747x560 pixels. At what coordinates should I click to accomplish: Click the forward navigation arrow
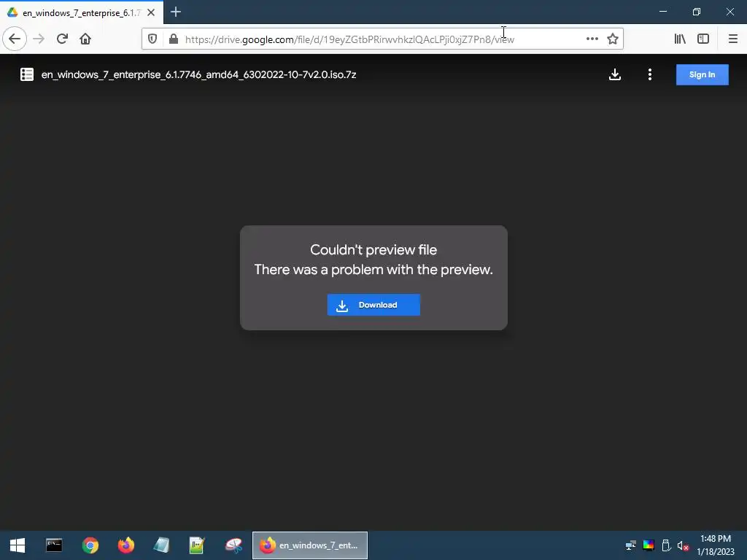(x=39, y=39)
